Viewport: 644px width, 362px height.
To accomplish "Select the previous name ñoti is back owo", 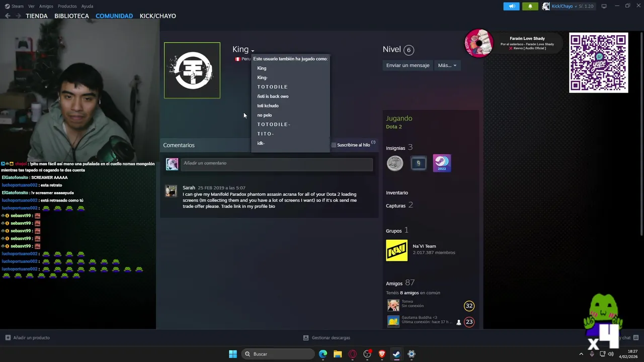I will point(273,97).
